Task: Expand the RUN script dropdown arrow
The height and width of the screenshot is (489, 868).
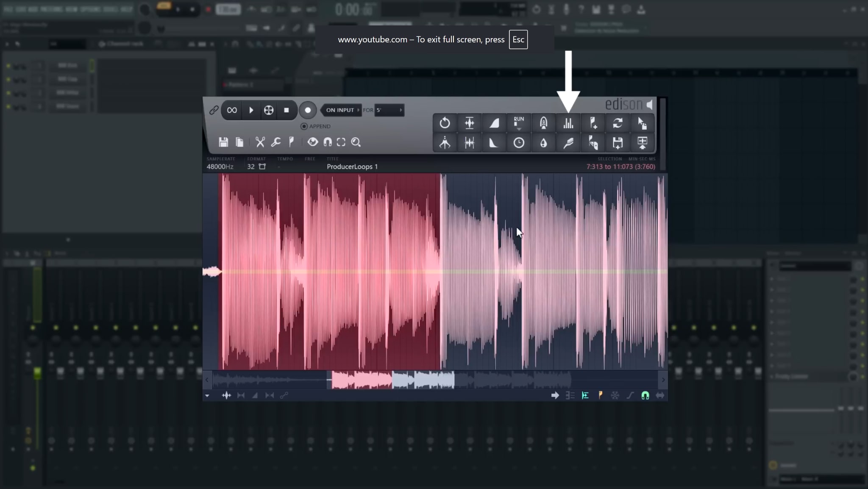Action: tap(519, 129)
